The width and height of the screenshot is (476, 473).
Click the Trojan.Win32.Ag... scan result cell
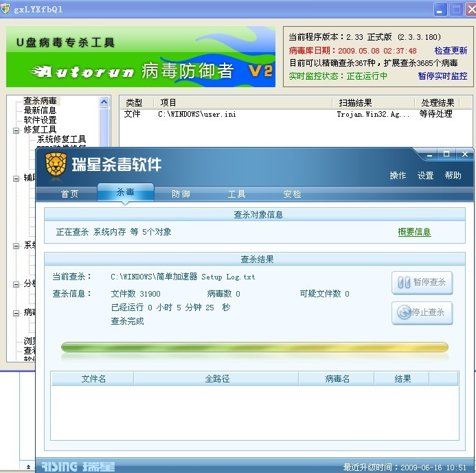373,115
